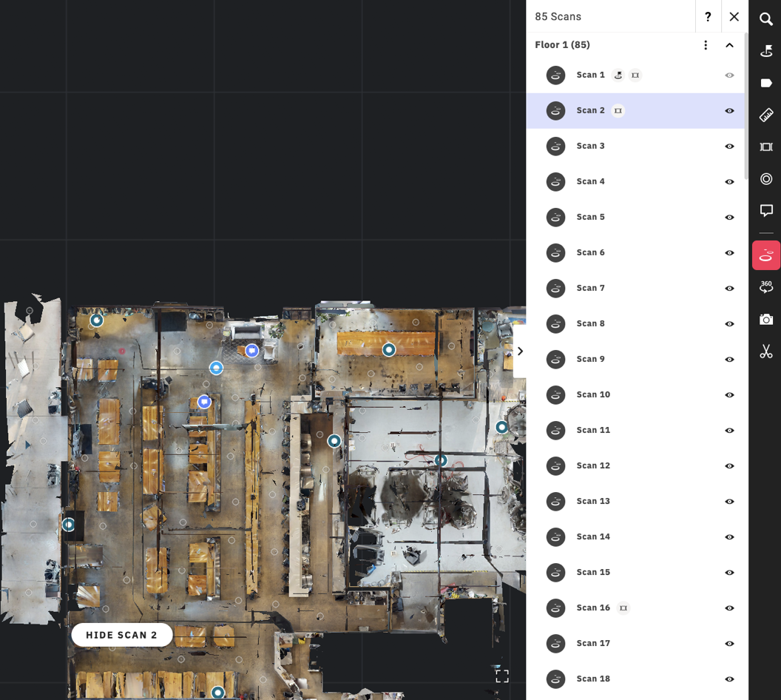Viewport: 781px width, 700px height.
Task: Select the trim scissors tool
Action: 766,351
